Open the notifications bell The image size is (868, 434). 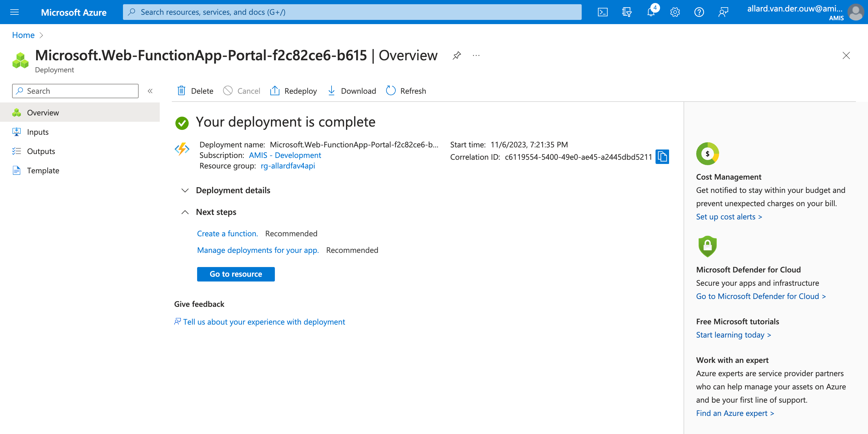pyautogui.click(x=651, y=12)
